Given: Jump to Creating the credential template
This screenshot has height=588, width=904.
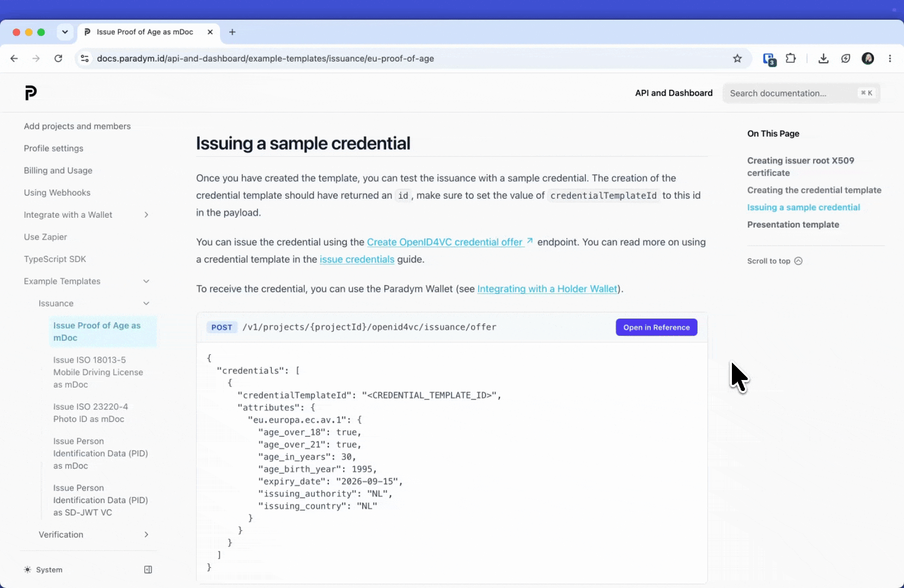Looking at the screenshot, I should click(x=814, y=190).
